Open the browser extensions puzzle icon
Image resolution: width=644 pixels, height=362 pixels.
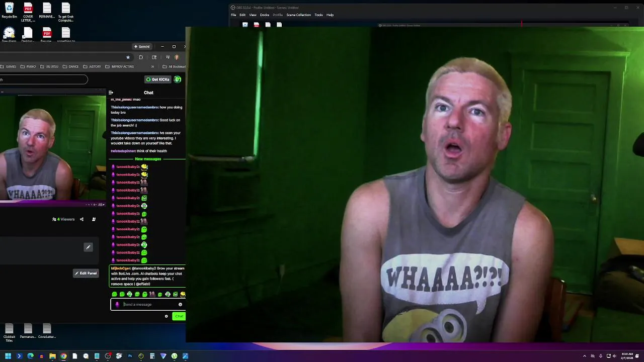(141, 57)
